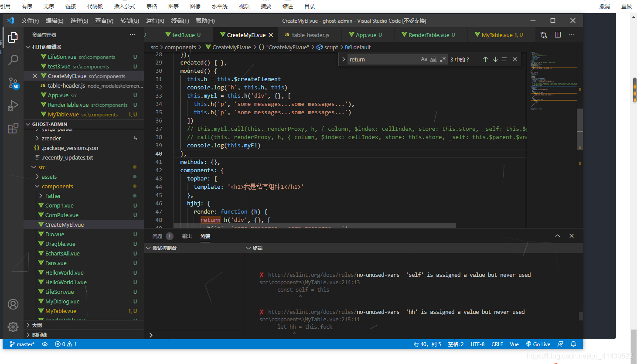Close the bottom terminal panel
The width and height of the screenshot is (637, 364).
point(572,236)
